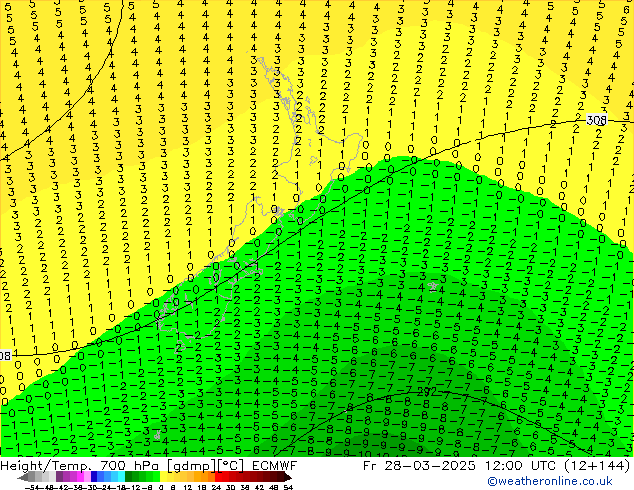Click the dark red right arrow of the color scale

click(288, 477)
